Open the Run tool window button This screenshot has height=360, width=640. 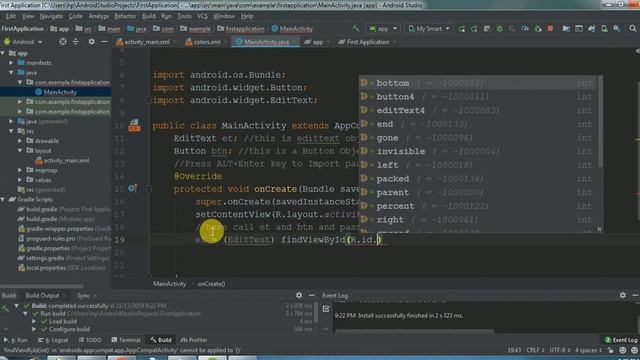(x=16, y=340)
